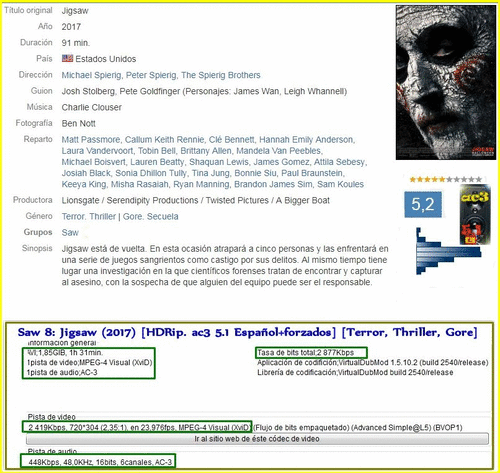Viewport: 500px width, 473px height.
Task: Open the Josiah Black cast link
Action: [86, 173]
